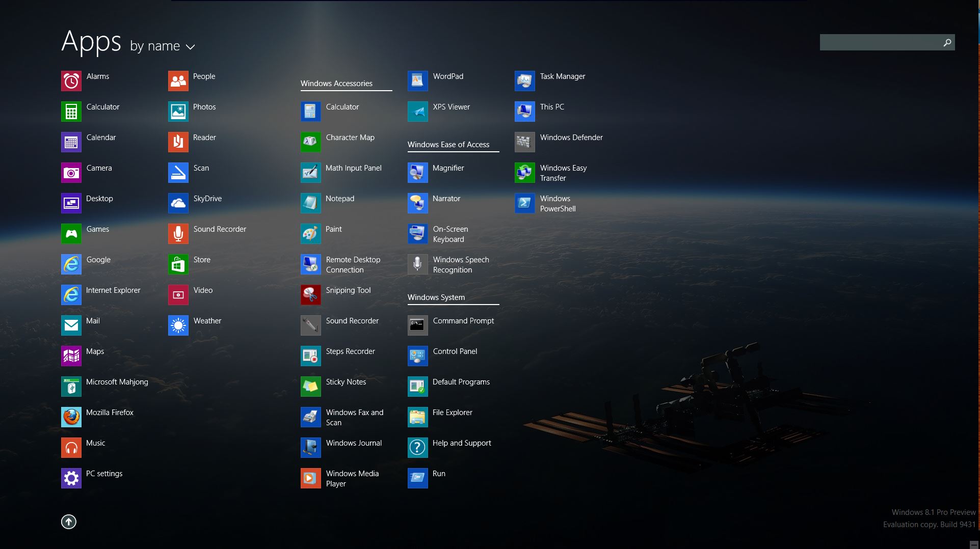
Task: Open the File Explorer icon
Action: pyautogui.click(x=418, y=417)
